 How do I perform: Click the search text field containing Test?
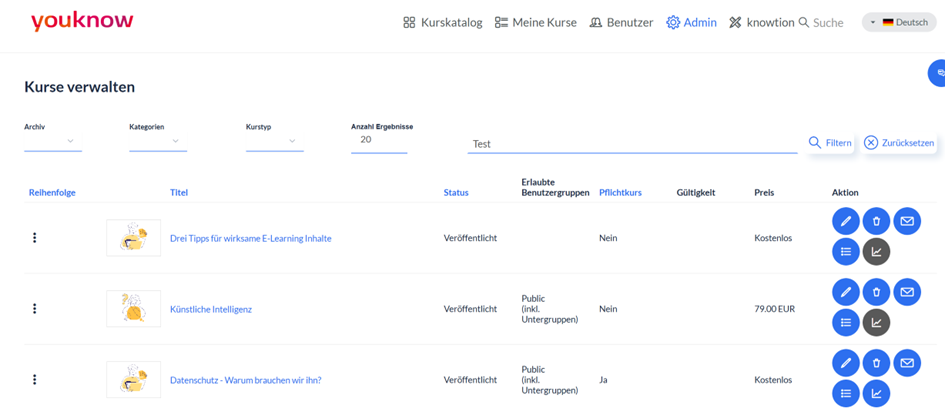coord(632,144)
